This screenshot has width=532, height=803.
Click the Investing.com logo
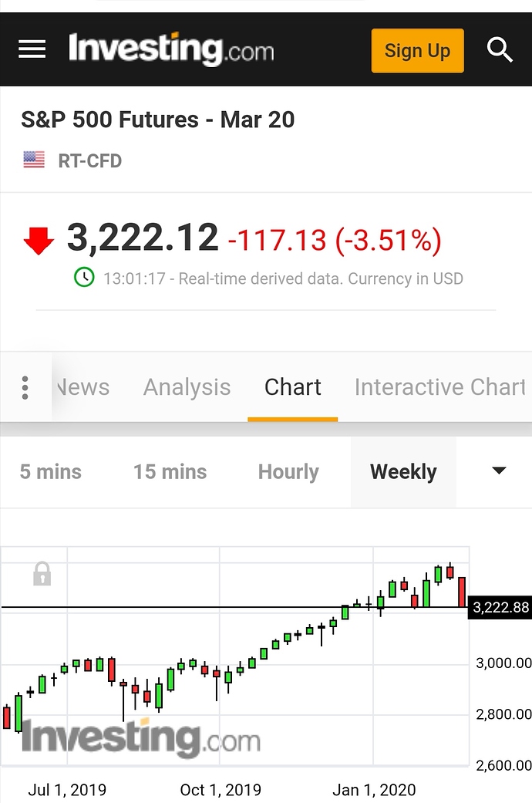coord(171,49)
